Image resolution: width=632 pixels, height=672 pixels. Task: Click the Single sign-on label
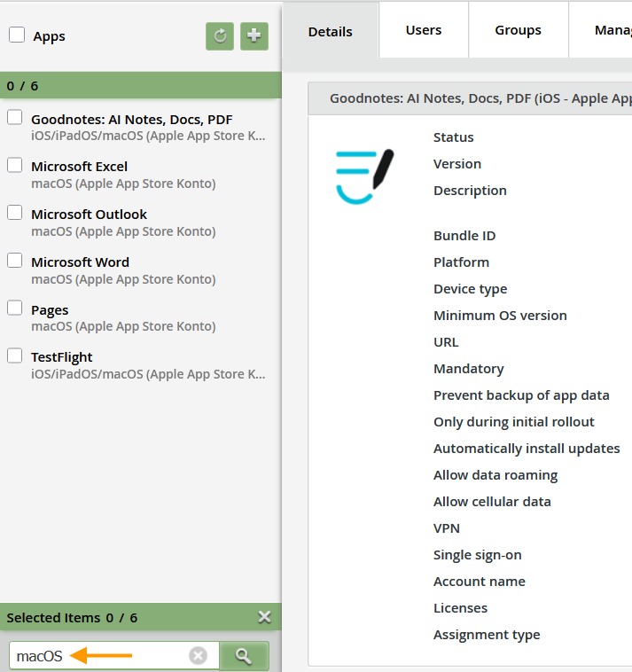(477, 555)
